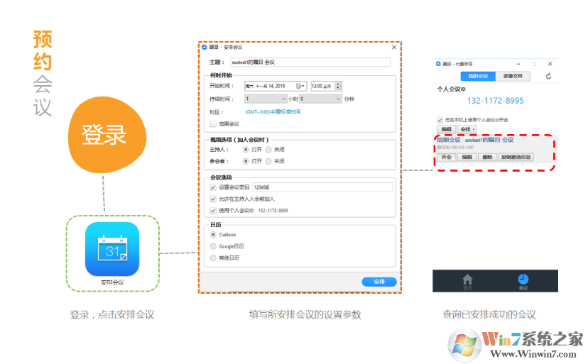
Task: Select the Outlook calendar option
Action: click(213, 235)
